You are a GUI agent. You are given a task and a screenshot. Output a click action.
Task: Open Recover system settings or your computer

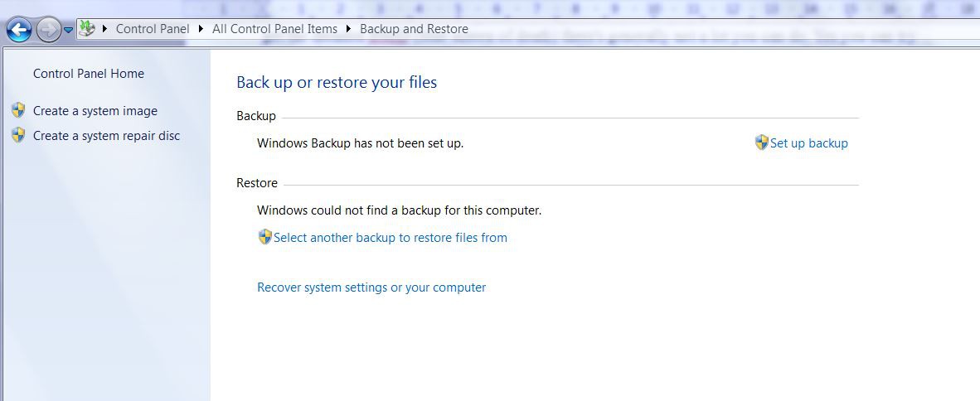[371, 287]
